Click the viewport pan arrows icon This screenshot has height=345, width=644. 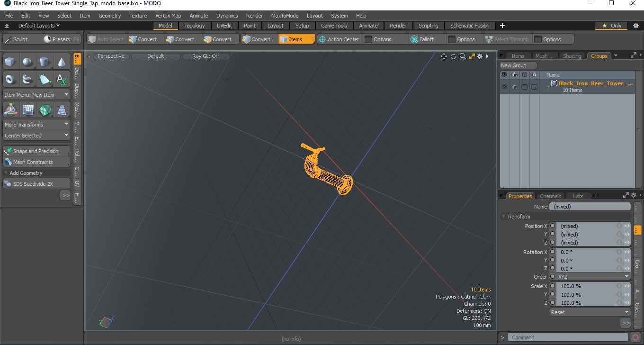click(x=444, y=56)
